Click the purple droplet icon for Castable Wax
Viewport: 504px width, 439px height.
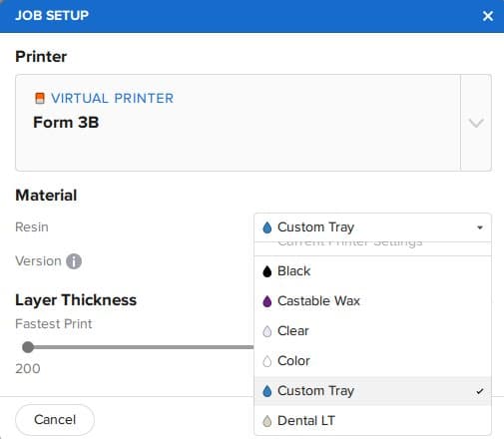267,301
